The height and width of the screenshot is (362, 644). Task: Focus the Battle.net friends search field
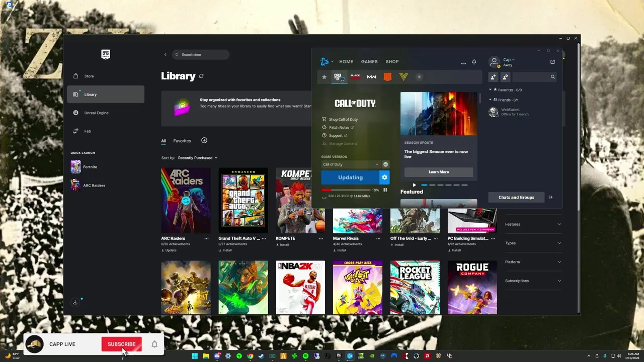(x=534, y=77)
